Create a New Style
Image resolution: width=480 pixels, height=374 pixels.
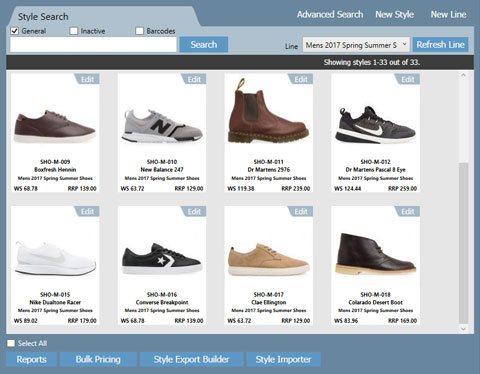(x=395, y=15)
